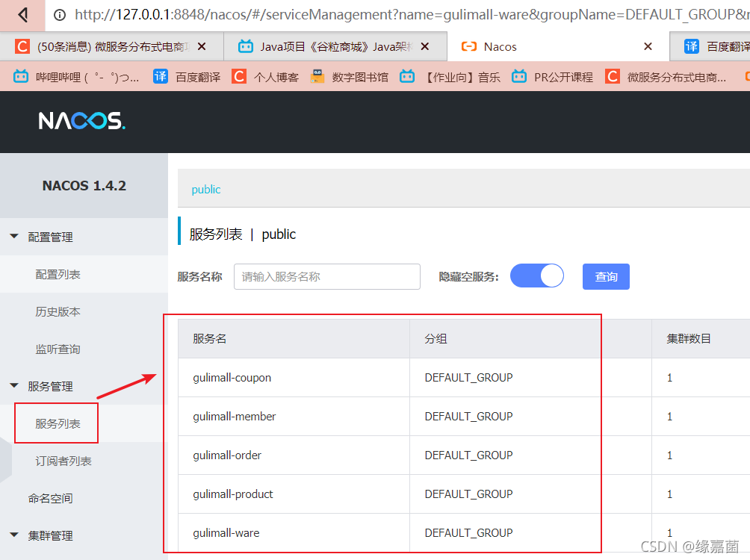Image resolution: width=750 pixels, height=560 pixels.
Task: Open the 【作业向】音乐 bookmark
Action: click(450, 77)
